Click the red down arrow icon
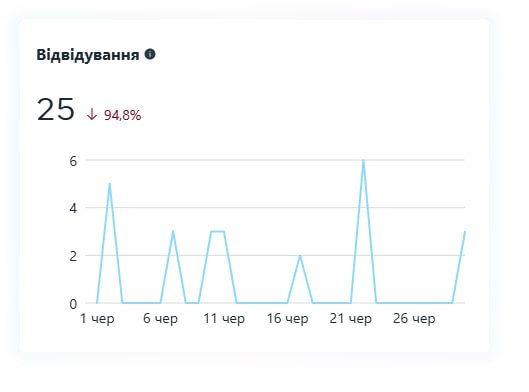529x392 pixels. 92,114
